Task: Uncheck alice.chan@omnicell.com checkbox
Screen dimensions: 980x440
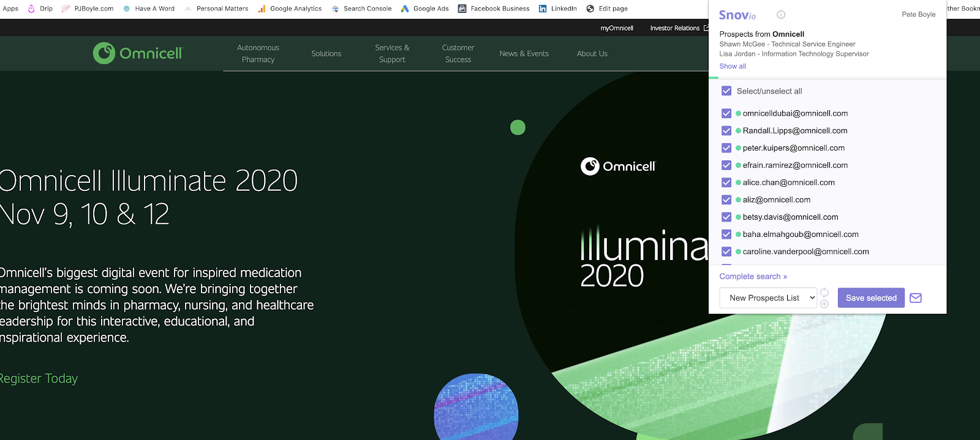Action: click(726, 182)
